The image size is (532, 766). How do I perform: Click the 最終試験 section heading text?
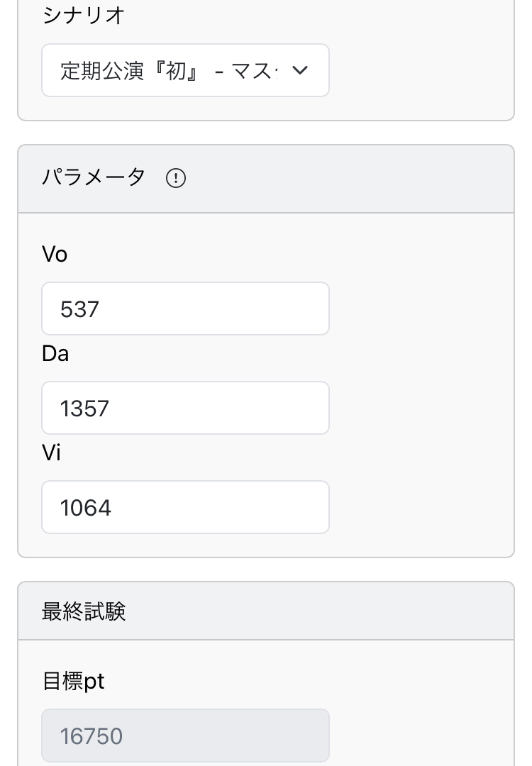(84, 611)
